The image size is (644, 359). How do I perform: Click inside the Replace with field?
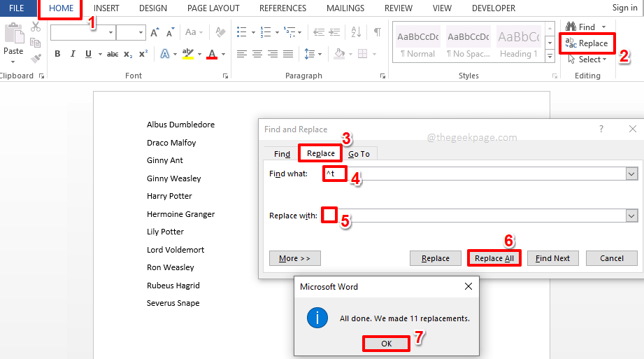click(x=475, y=216)
